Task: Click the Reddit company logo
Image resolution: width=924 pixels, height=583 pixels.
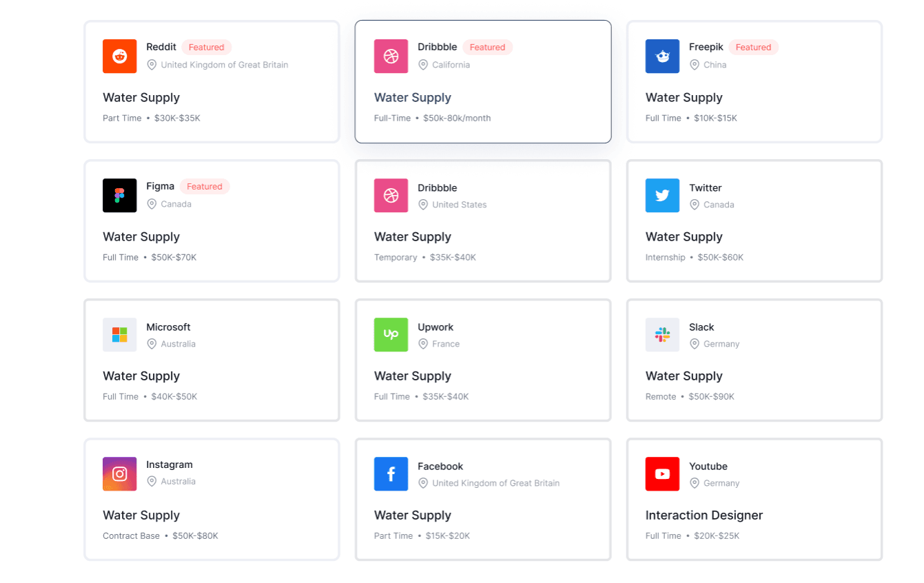Action: (x=120, y=57)
